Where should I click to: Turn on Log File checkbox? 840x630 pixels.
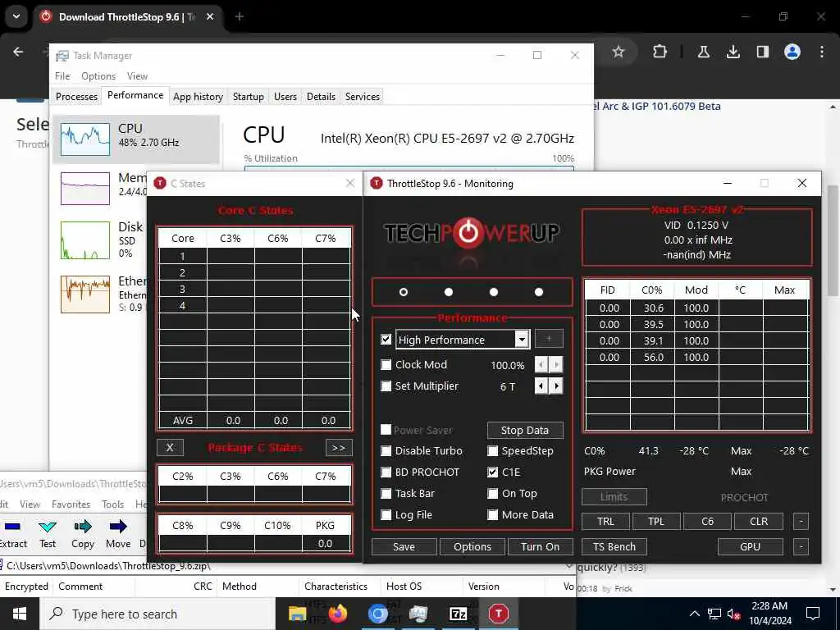point(386,515)
